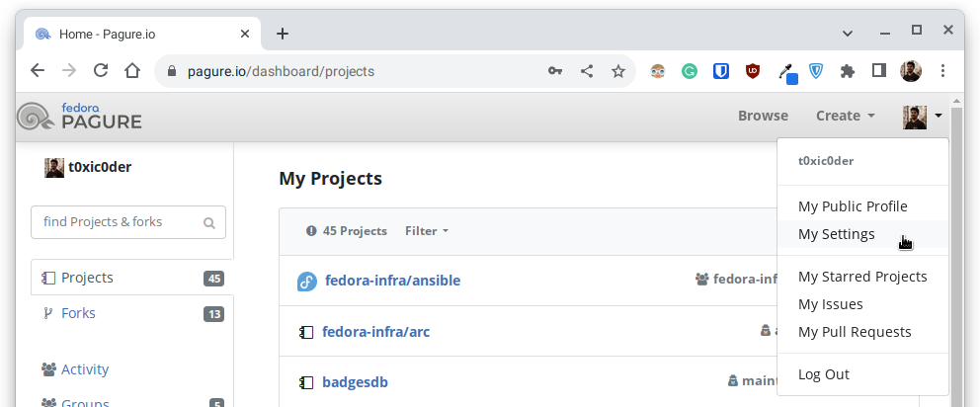Expand the Create dropdown
980x407 pixels.
845,116
